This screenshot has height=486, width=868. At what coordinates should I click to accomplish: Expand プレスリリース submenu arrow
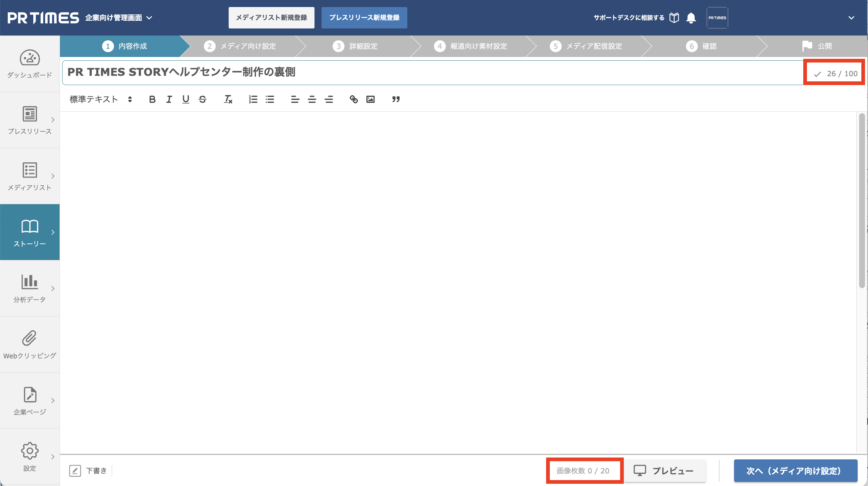pyautogui.click(x=53, y=120)
